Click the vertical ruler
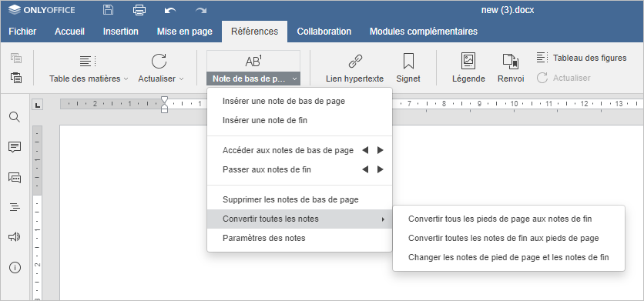The image size is (644, 301). point(38,212)
